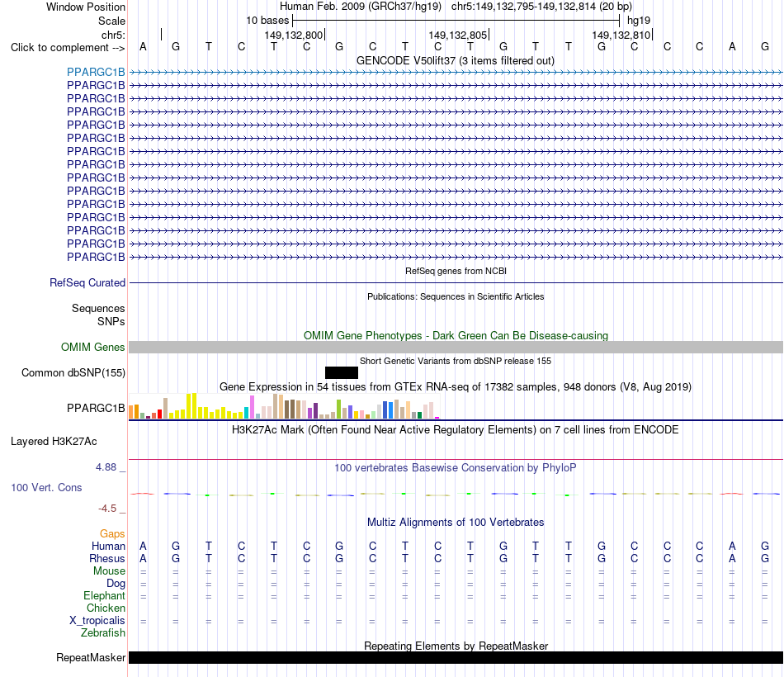The height and width of the screenshot is (677, 784).
Task: Click the -4.5 PhyloP lower scale value
Action: click(107, 509)
